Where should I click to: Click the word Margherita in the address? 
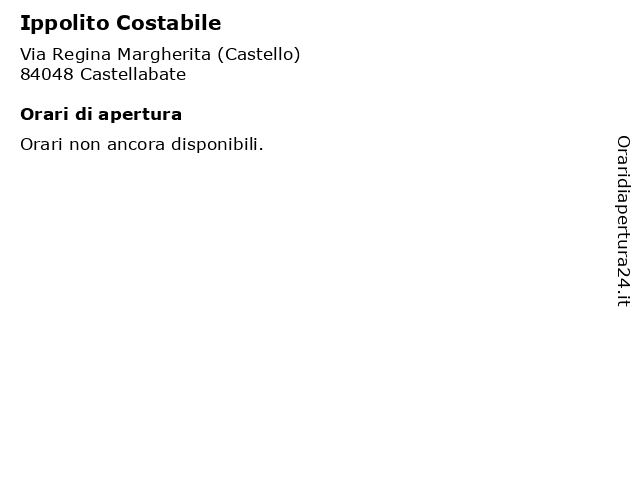click(x=164, y=54)
